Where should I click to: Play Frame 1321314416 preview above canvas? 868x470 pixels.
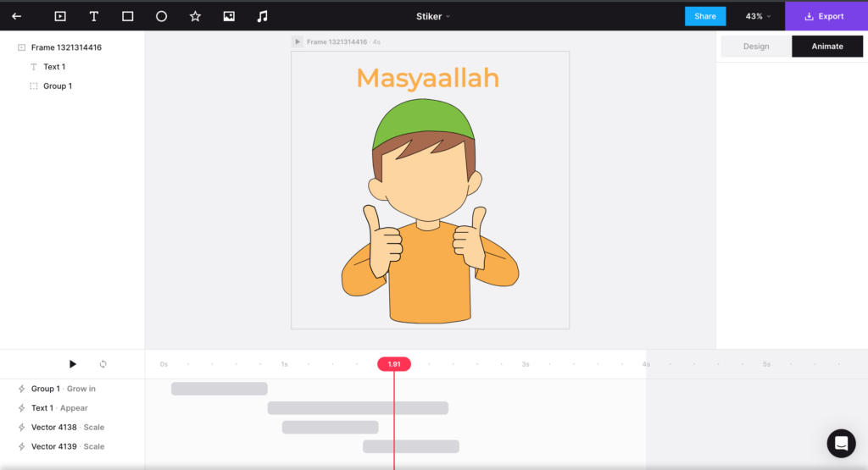(298, 41)
